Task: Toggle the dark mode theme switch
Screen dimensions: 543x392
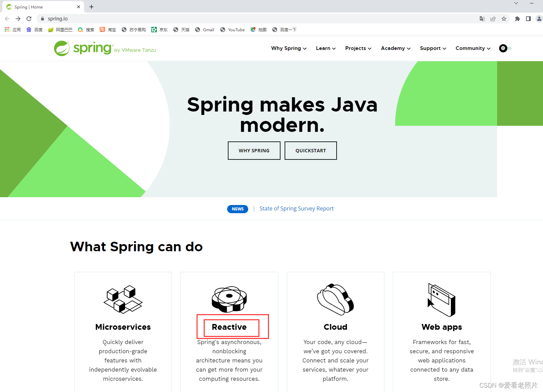Action: pyautogui.click(x=505, y=48)
